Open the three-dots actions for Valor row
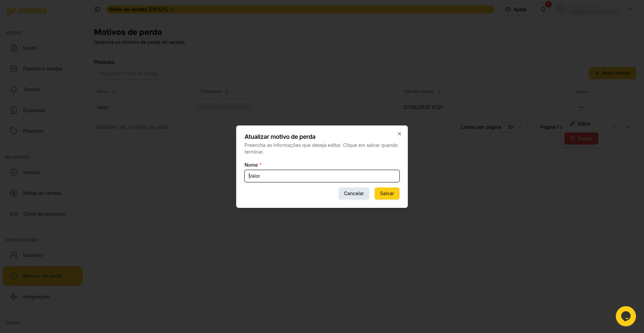 click(581, 107)
